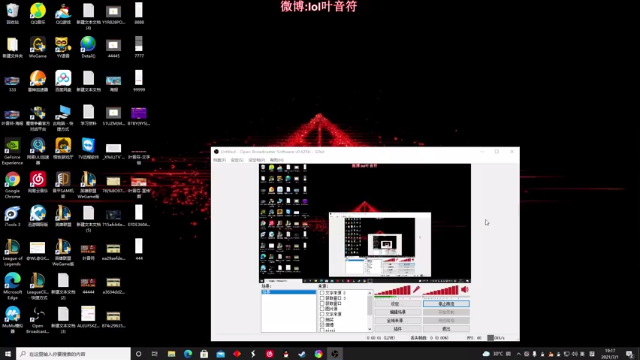Viewport: 640px width, 360px height.
Task: Click the 退出 exit button in OBS
Action: (x=446, y=329)
